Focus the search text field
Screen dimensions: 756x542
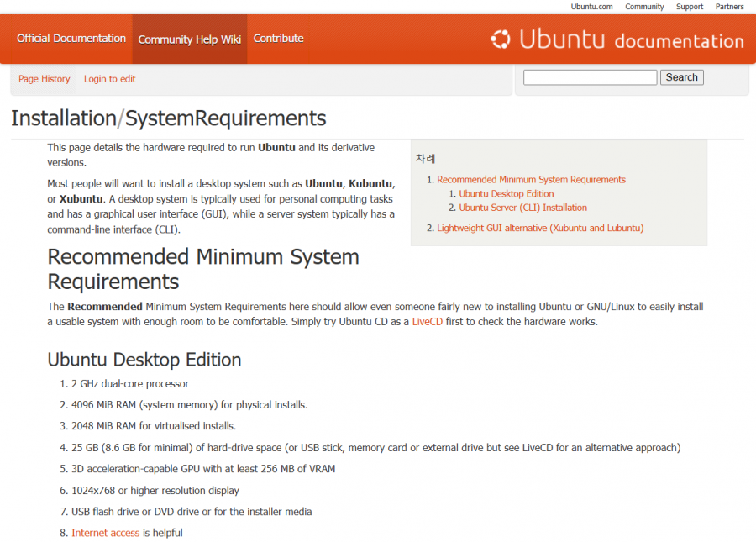click(x=591, y=77)
